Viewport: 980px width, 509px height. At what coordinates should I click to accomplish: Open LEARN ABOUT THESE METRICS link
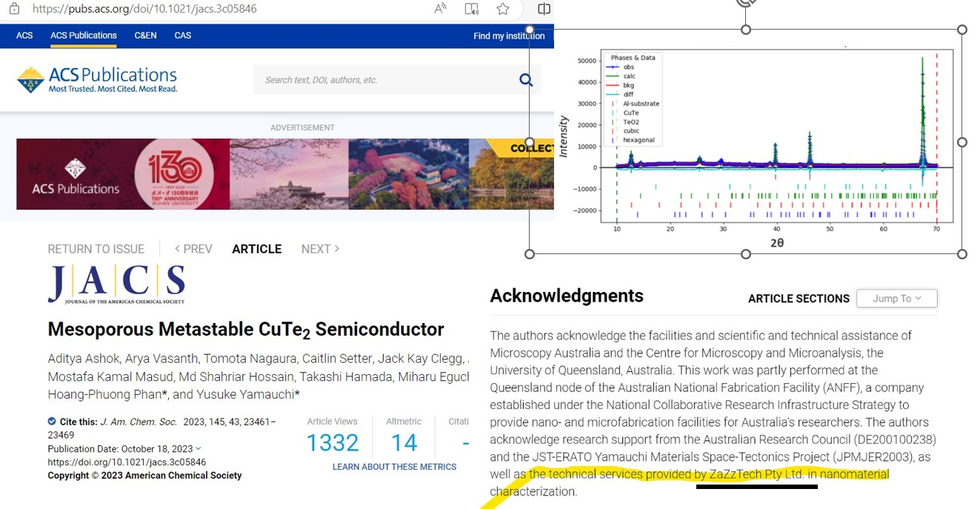click(394, 467)
